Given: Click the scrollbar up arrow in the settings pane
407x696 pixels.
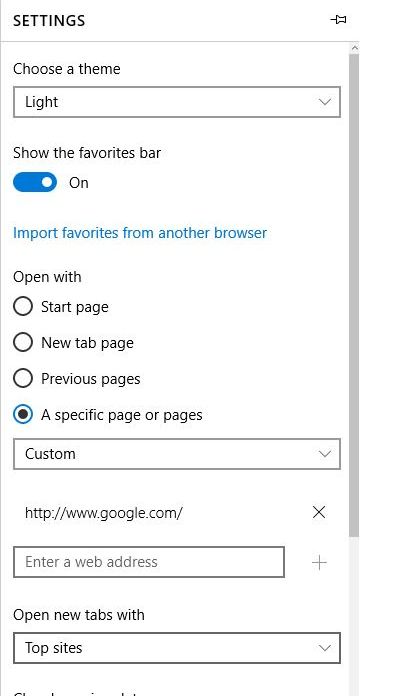Looking at the screenshot, I should (354, 48).
